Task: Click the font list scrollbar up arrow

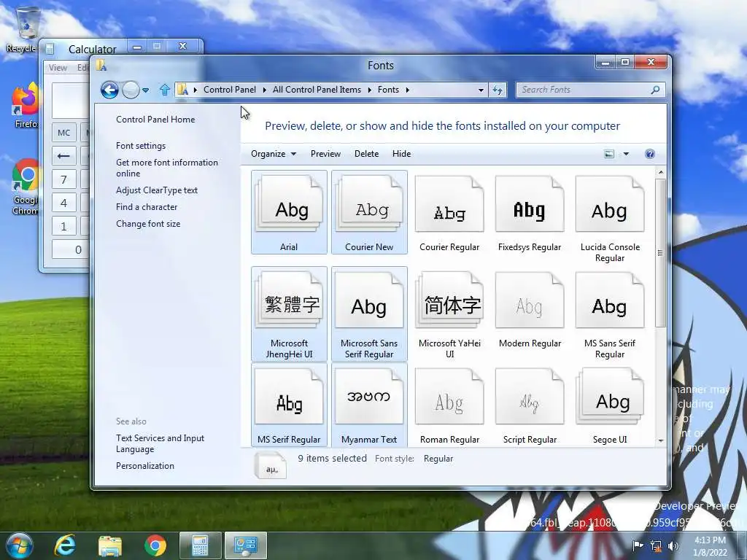Action: 661,172
